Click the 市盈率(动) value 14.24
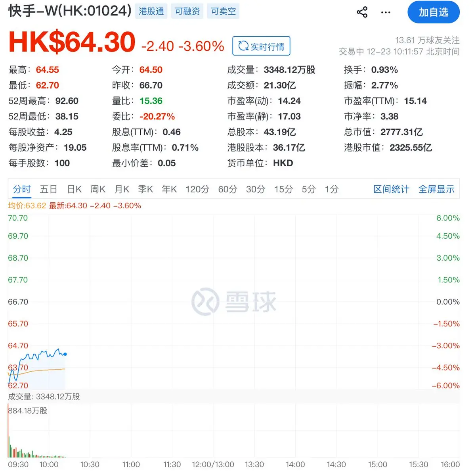474x476 pixels. (x=289, y=101)
